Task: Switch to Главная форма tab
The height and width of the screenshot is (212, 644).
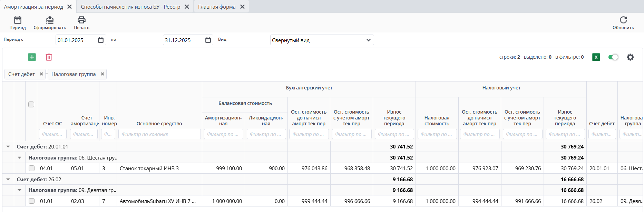Action: pyautogui.click(x=217, y=7)
